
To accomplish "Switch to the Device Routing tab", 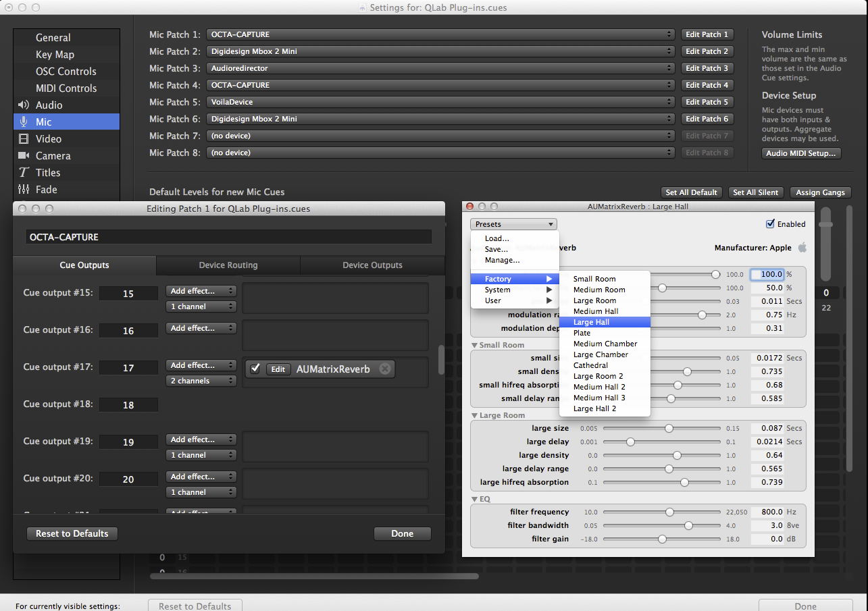I will (228, 265).
